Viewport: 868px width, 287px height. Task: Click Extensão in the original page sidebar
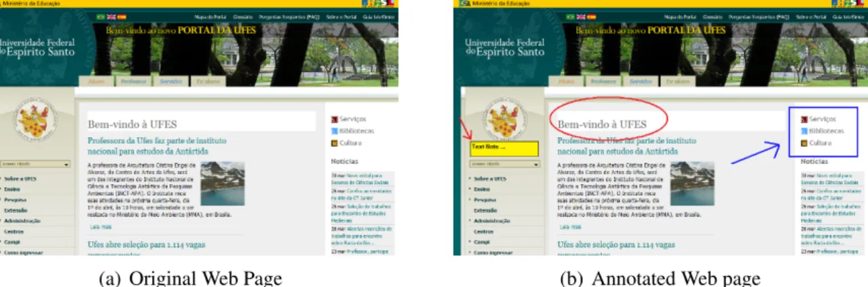16,210
